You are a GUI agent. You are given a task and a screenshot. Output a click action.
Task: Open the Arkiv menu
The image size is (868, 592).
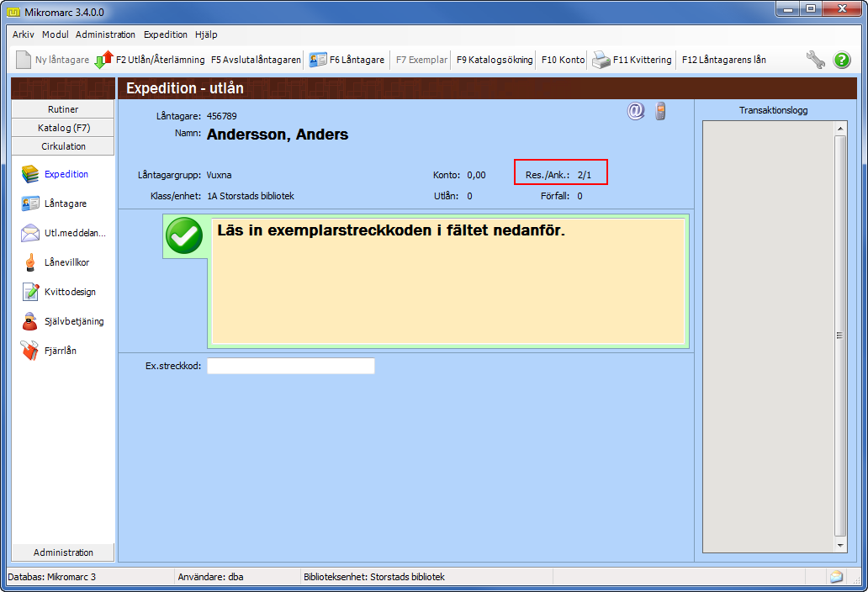click(24, 34)
